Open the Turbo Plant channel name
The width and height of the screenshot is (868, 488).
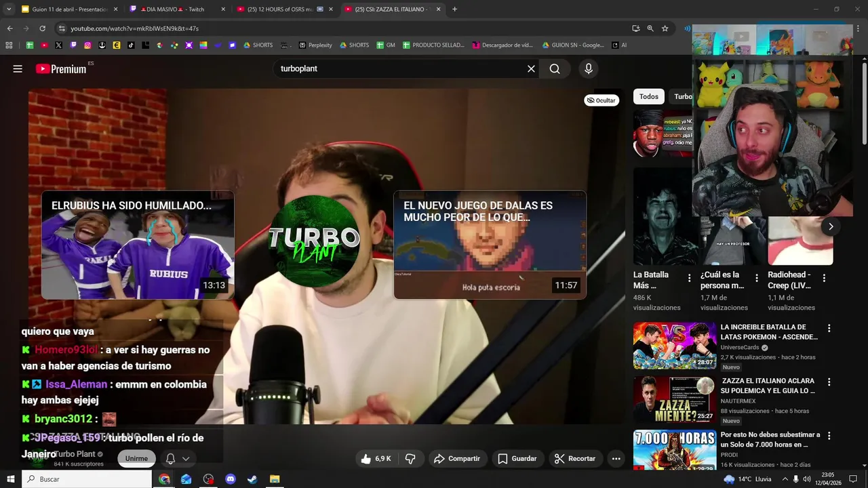(75, 454)
